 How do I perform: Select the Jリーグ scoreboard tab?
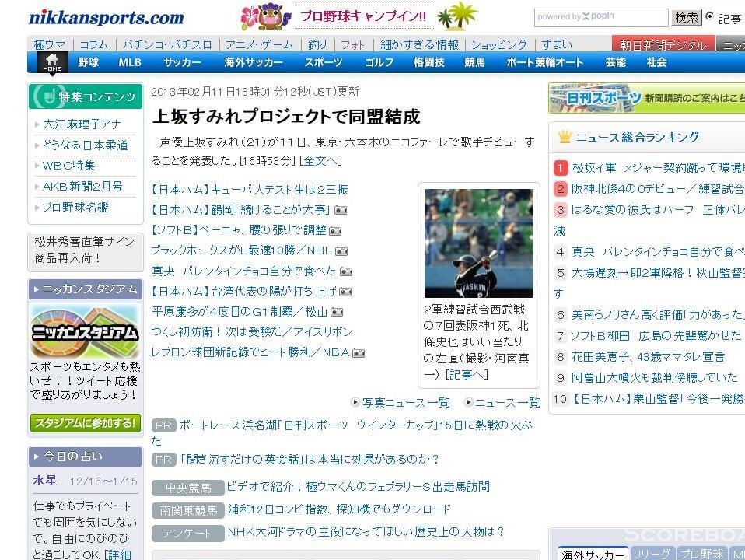coord(652,554)
